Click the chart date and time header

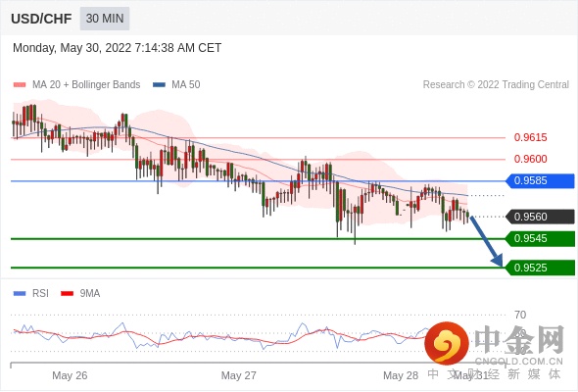point(117,48)
